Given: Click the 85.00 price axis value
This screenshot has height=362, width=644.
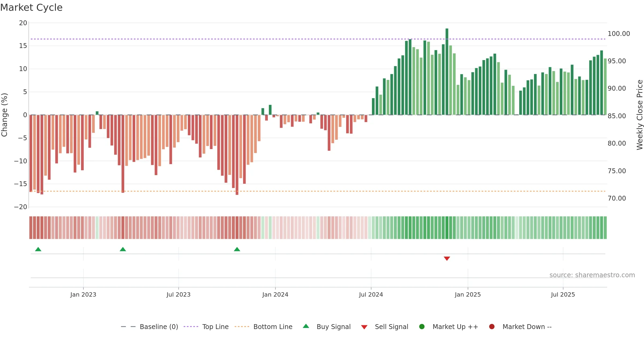Looking at the screenshot, I should pyautogui.click(x=617, y=116).
